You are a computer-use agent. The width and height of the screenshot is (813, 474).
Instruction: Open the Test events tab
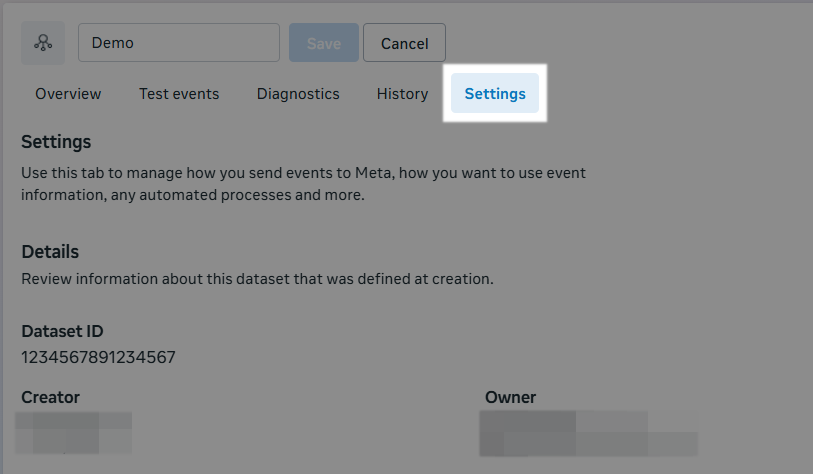click(179, 94)
